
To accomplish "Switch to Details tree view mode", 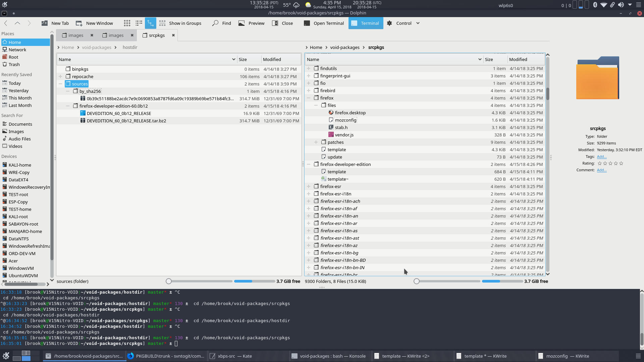I will [151, 23].
